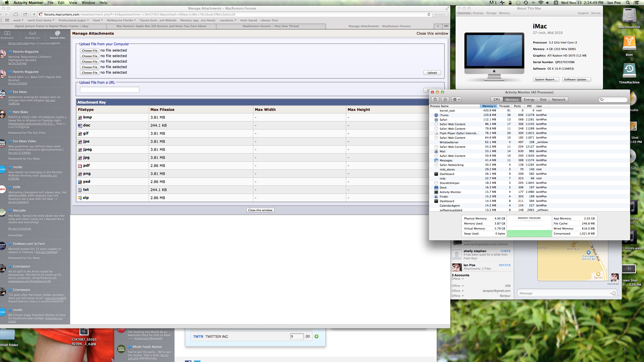Switch to 'MacRumors Forums – Post New Thread' tab
644x362 pixels.
click(x=271, y=26)
